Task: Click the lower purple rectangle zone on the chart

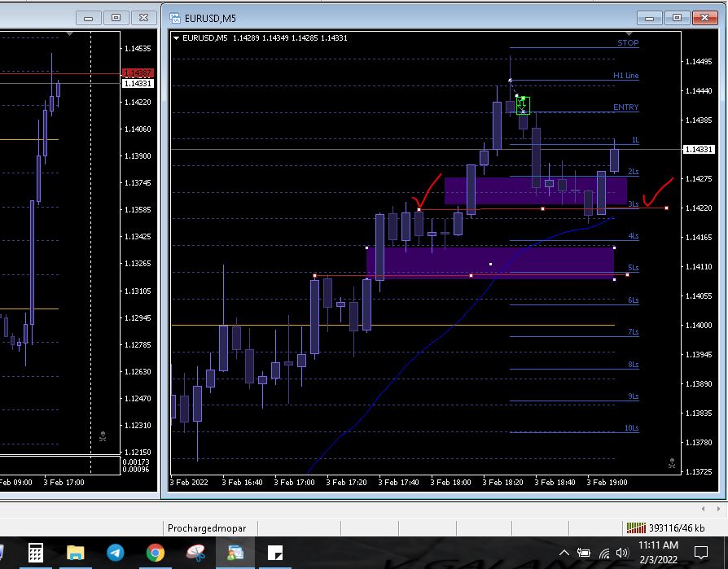Action: pos(490,264)
